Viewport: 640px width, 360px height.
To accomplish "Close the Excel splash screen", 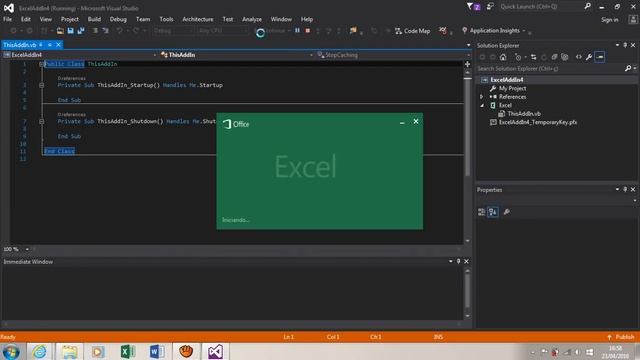I will (x=416, y=121).
